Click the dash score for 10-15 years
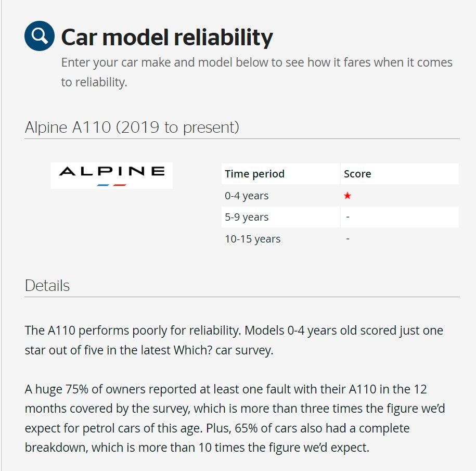The image size is (476, 471). [348, 239]
